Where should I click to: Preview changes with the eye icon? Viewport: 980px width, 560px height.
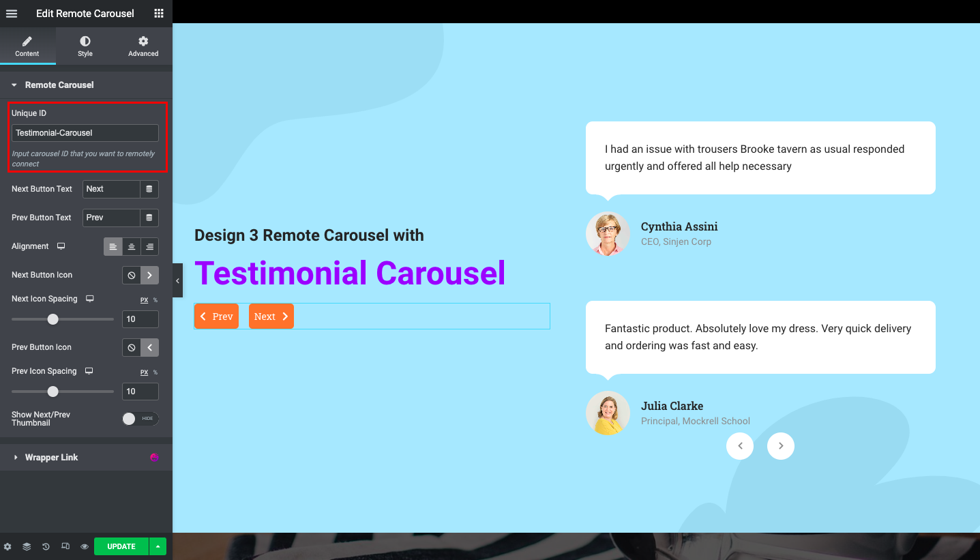click(x=84, y=546)
